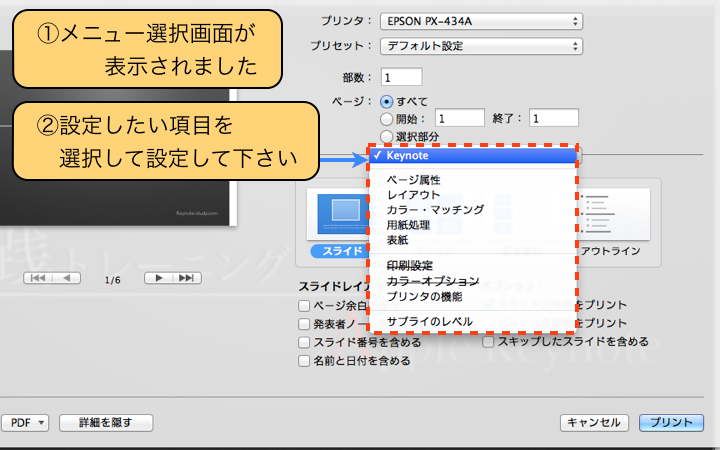This screenshot has height=450, width=720.
Task: Toggle スキップしたスライドを含める checkbox
Action: [490, 342]
